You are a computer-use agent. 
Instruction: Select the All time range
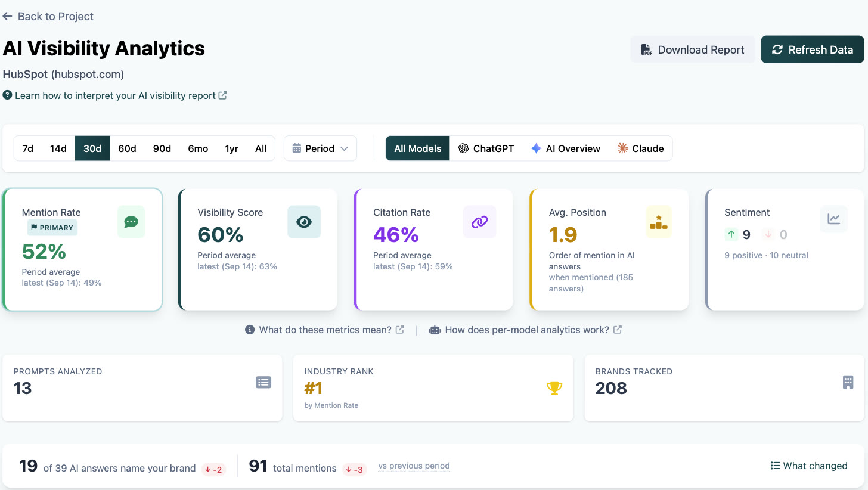(x=261, y=148)
